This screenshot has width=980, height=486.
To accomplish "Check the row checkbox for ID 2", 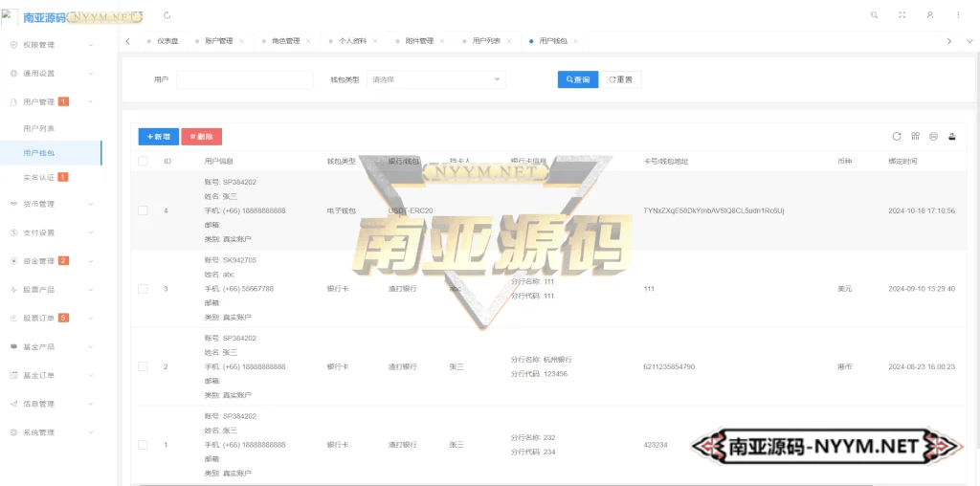I will (x=143, y=366).
